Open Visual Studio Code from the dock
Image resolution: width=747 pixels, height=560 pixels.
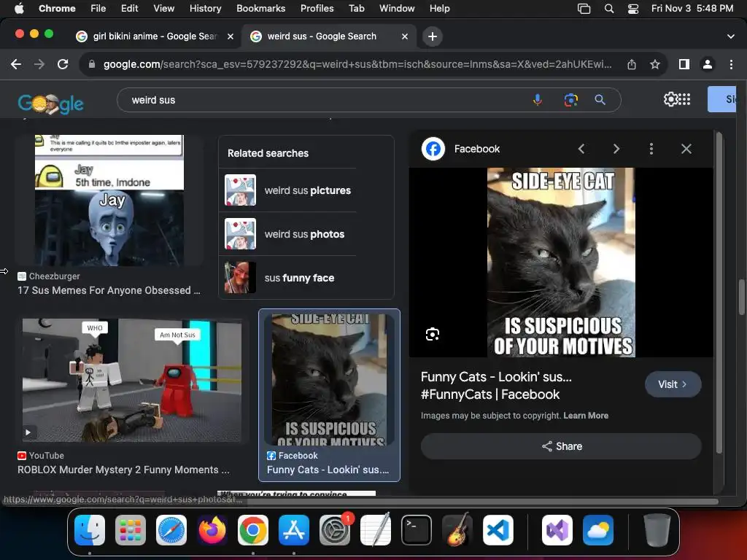498,530
